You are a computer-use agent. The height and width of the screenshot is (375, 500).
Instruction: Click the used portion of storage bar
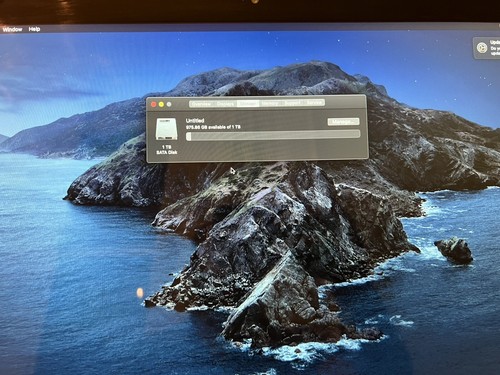click(x=189, y=136)
